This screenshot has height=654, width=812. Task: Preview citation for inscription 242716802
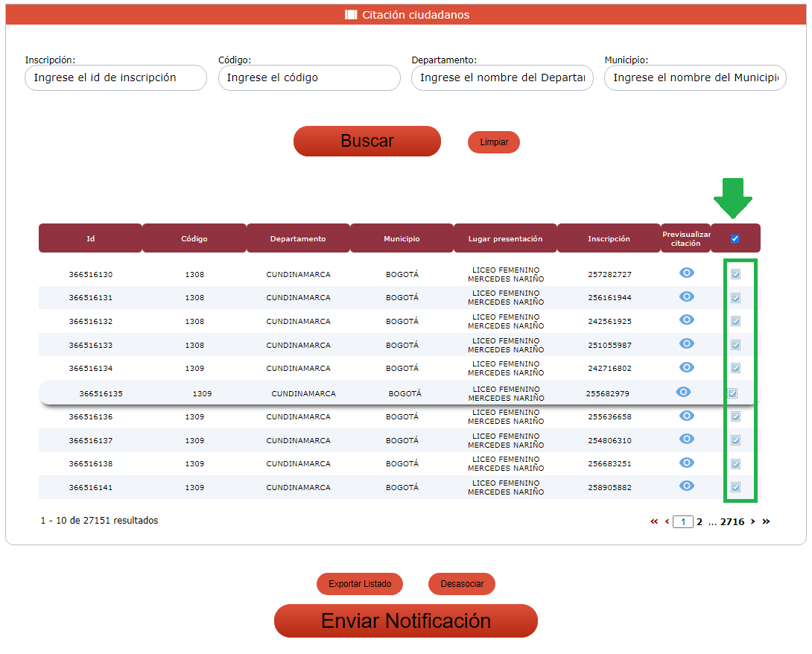687,367
